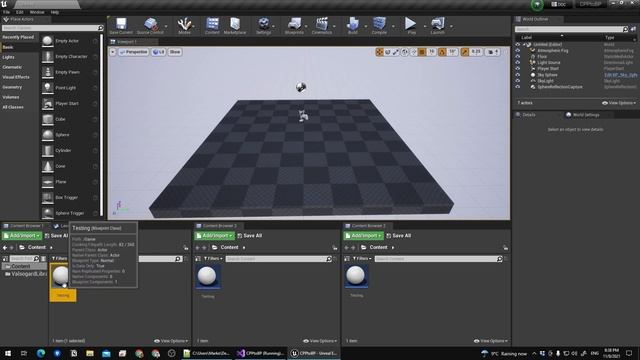Toggle visibility of Light Source actor
The width and height of the screenshot is (640, 360).
point(518,62)
